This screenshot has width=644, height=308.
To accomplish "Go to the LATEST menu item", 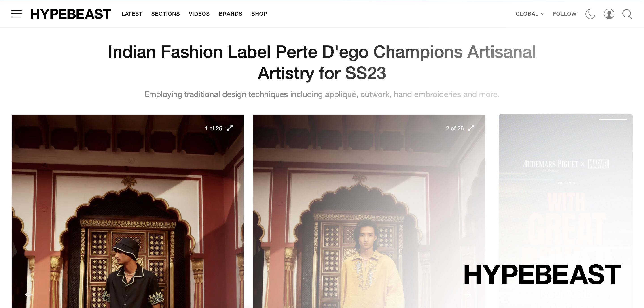I will point(132,14).
